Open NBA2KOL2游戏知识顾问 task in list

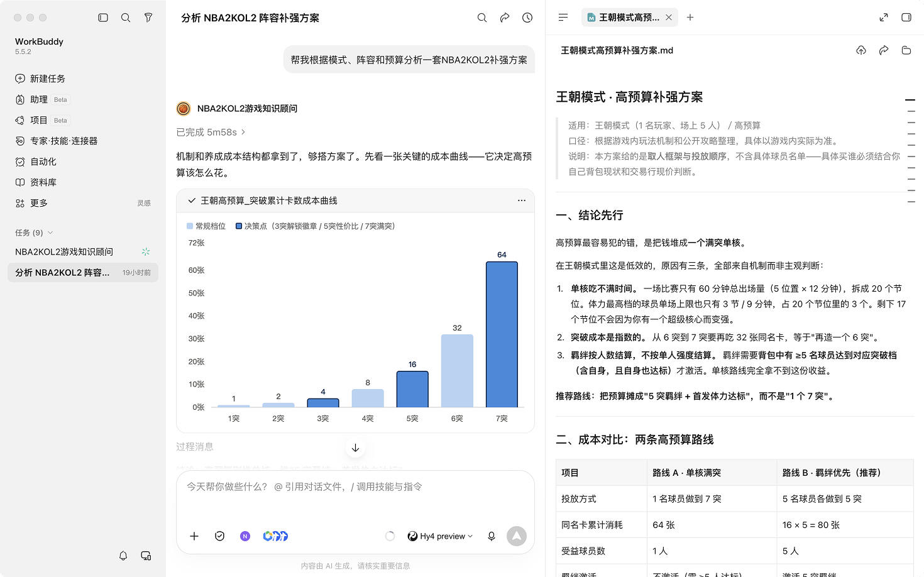83,252
